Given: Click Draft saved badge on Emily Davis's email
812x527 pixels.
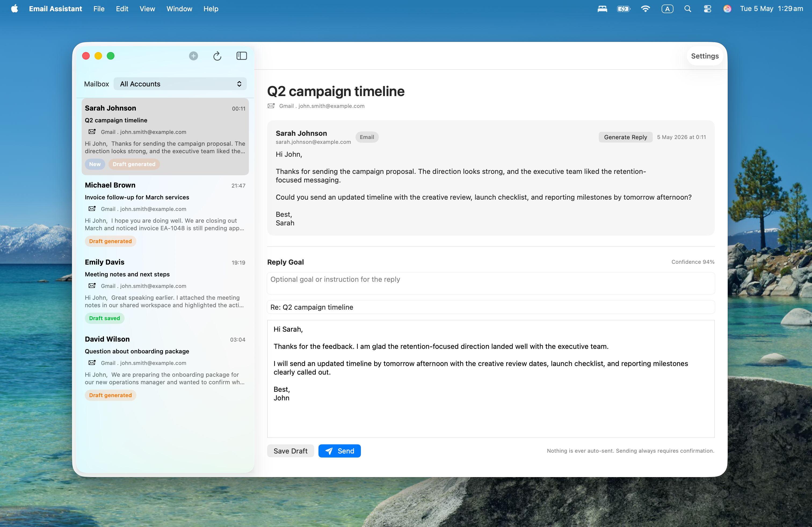Looking at the screenshot, I should [104, 318].
